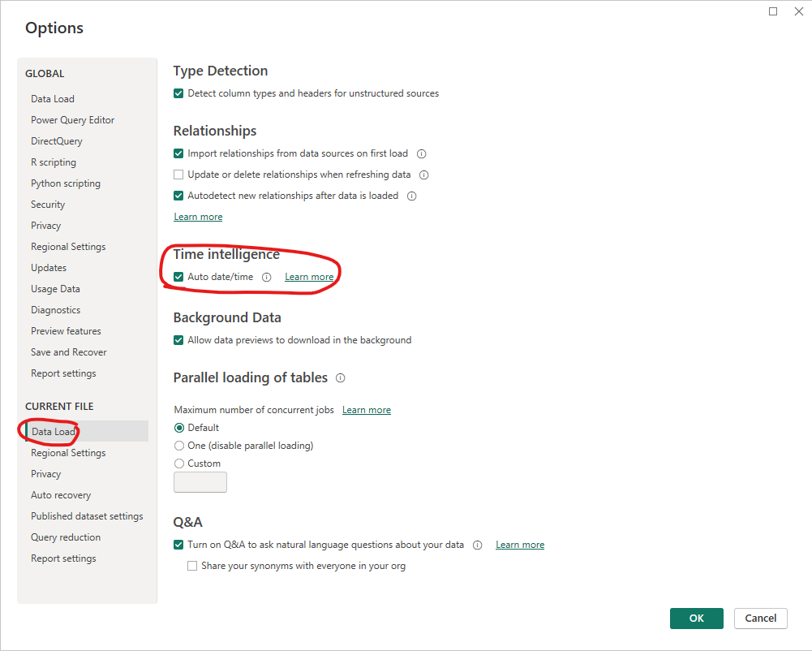Open Query reduction settings
The image size is (812, 651).
pyautogui.click(x=66, y=537)
